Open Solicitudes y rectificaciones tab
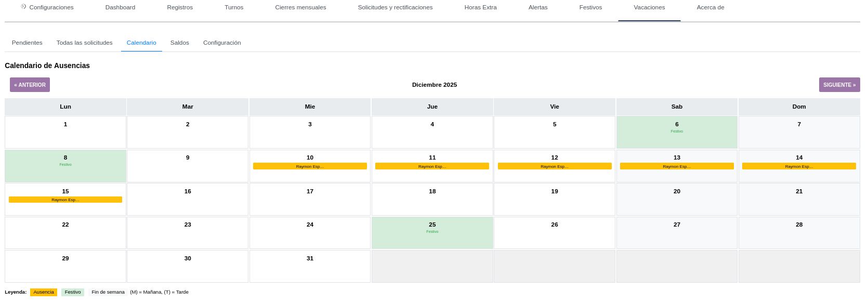 pyautogui.click(x=395, y=7)
